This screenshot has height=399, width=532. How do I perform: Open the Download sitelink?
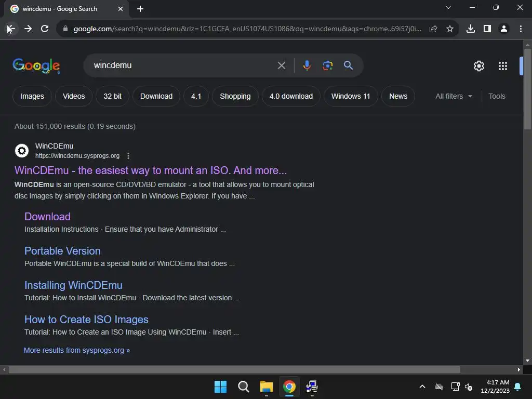47,217
